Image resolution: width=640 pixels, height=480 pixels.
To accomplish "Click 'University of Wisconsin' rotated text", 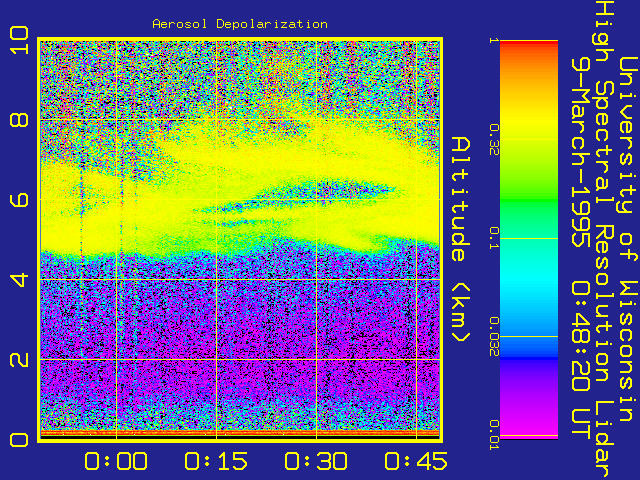I will click(629, 240).
